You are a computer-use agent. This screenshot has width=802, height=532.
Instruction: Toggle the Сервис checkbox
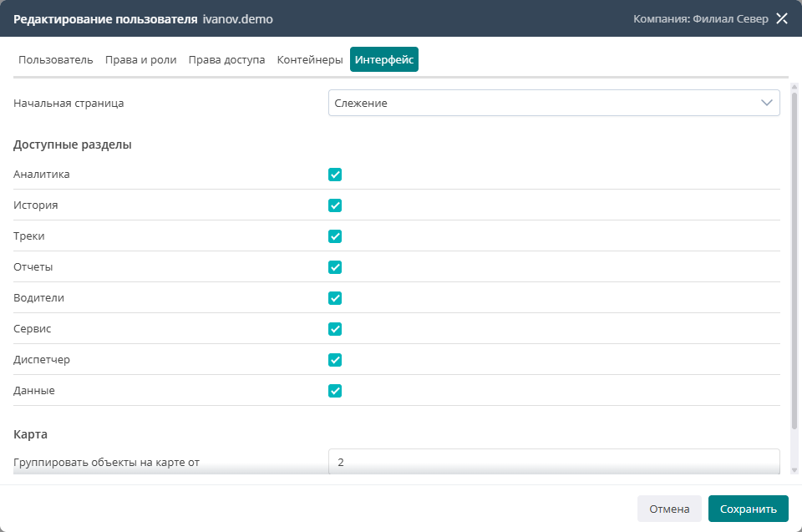pos(335,329)
